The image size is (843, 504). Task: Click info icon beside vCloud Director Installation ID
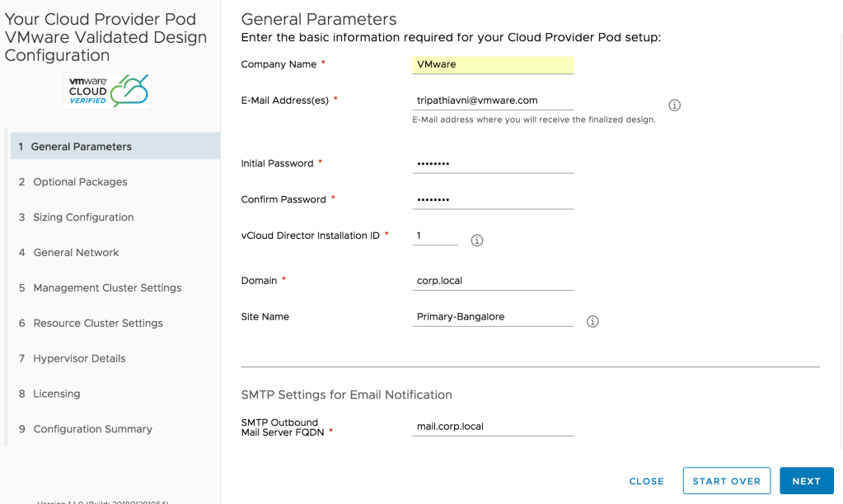tap(476, 240)
